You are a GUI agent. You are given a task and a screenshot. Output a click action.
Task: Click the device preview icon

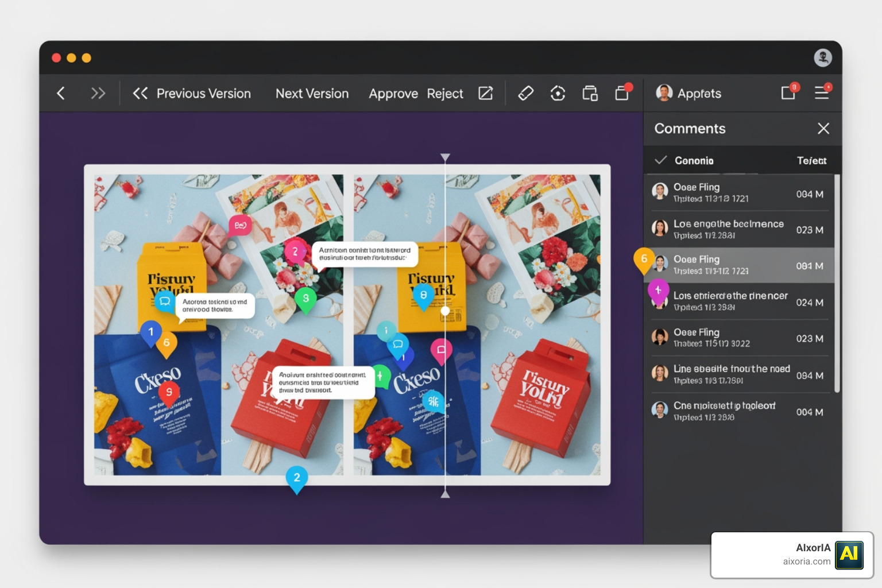[x=590, y=93]
